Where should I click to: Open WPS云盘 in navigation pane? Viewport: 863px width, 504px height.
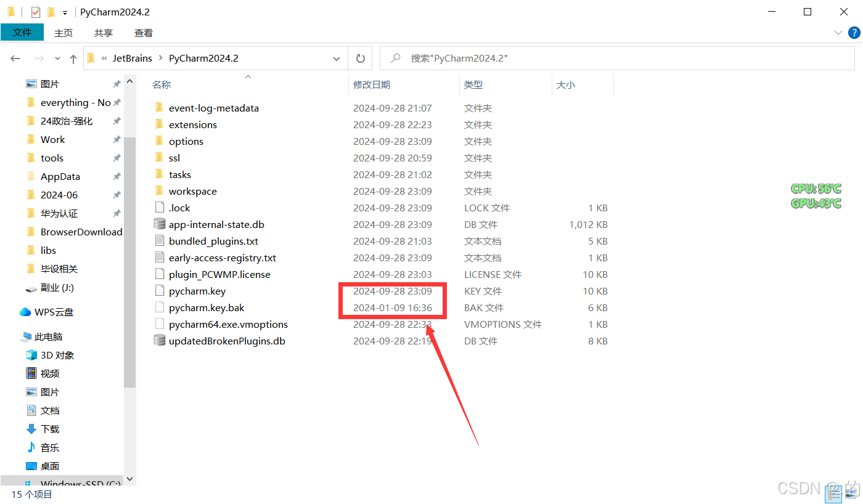tap(54, 312)
